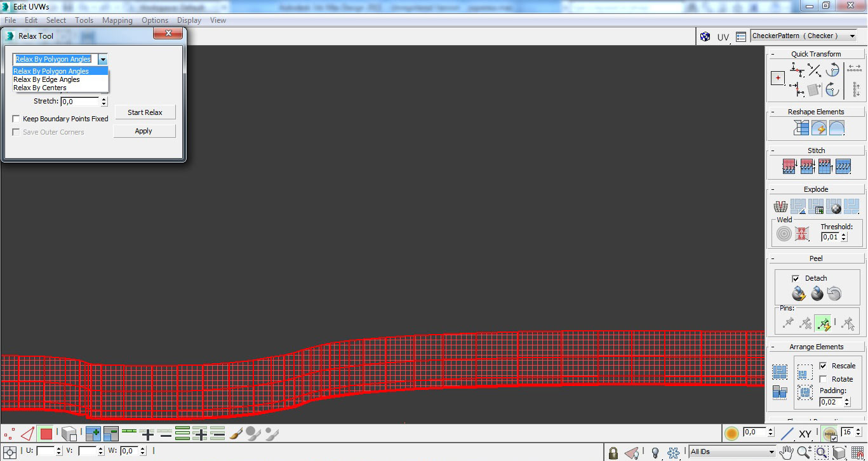Click the Lock Selection padlock icon

pyautogui.click(x=613, y=453)
